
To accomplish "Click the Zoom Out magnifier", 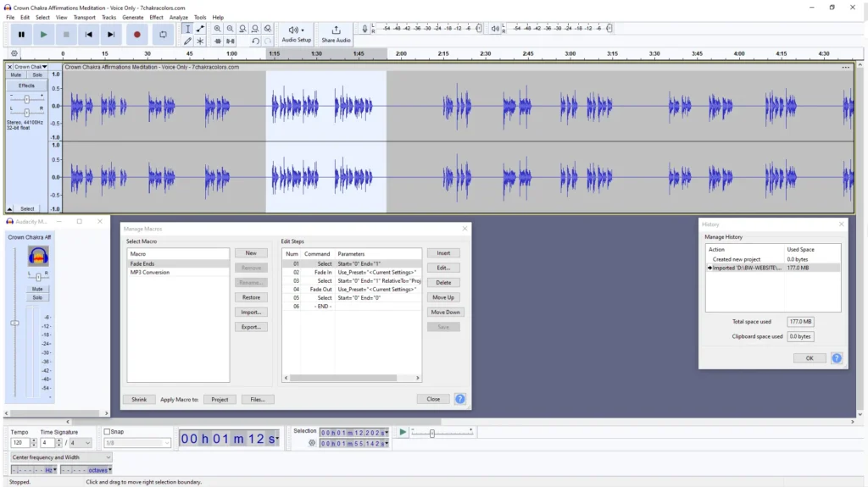I will pyautogui.click(x=231, y=29).
